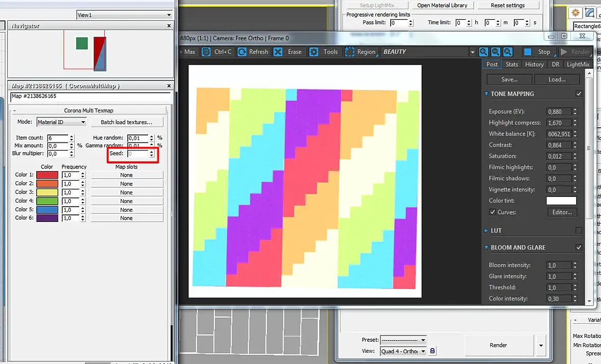
Task: Toggle the Tone Mapping checkbox
Action: click(x=579, y=94)
